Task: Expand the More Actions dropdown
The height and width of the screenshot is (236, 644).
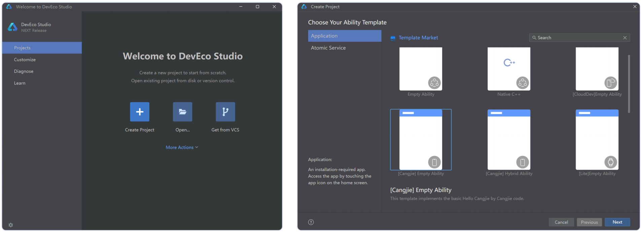Action: point(182,147)
